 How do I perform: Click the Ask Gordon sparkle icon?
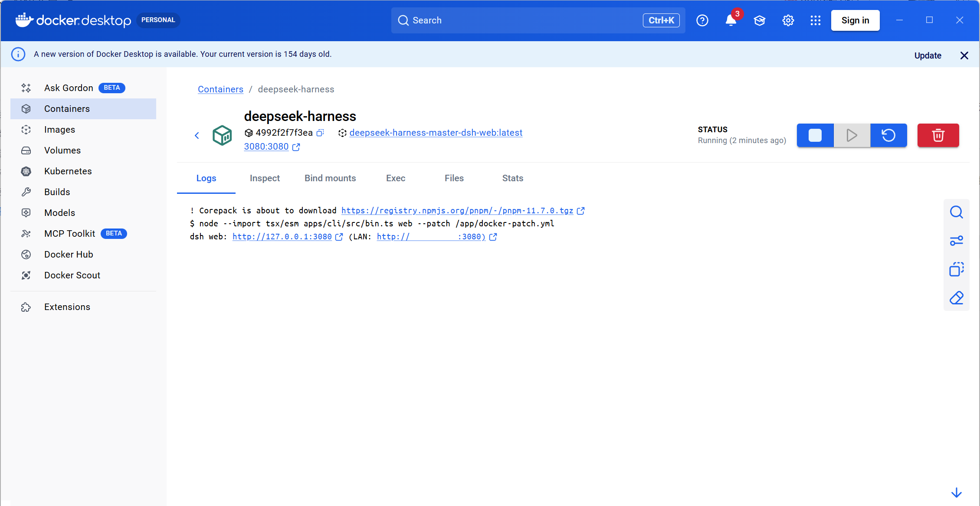coord(26,88)
